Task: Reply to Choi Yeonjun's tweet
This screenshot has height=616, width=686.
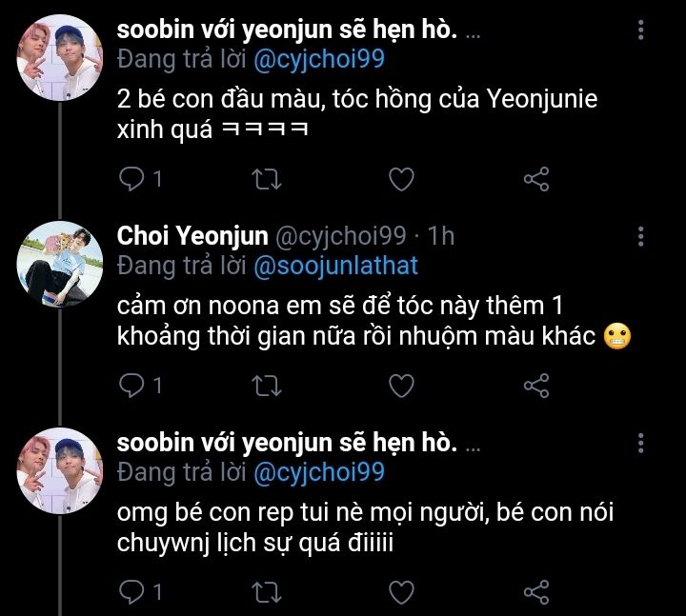Action: [x=130, y=385]
